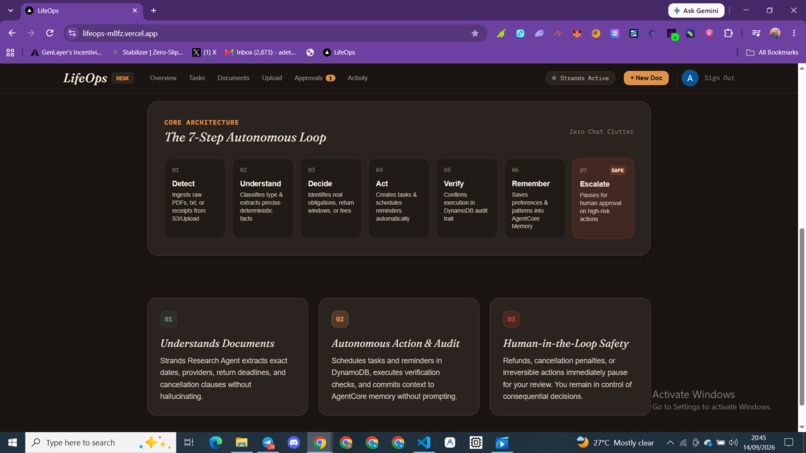Click the user avatar labeled A

pyautogui.click(x=690, y=78)
